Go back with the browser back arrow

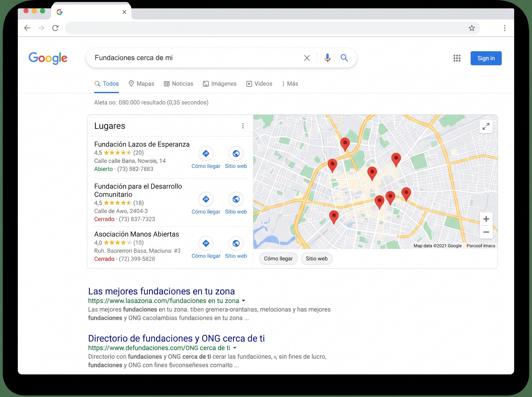click(x=27, y=28)
